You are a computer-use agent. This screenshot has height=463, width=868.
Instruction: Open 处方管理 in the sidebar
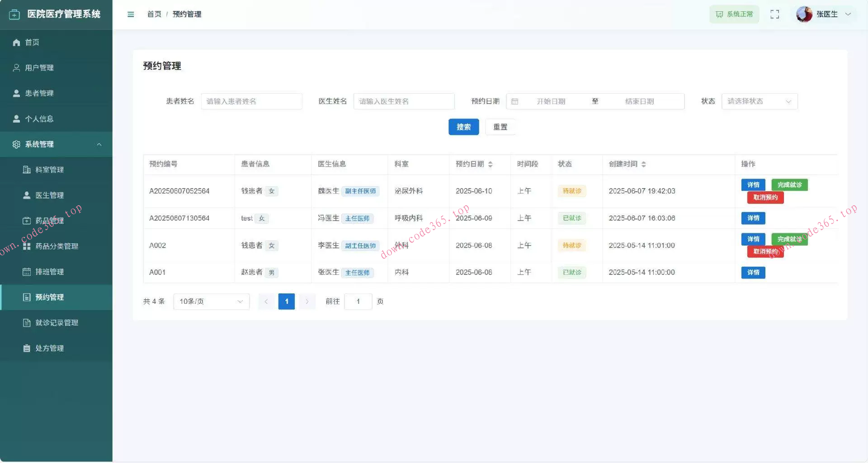pyautogui.click(x=49, y=348)
